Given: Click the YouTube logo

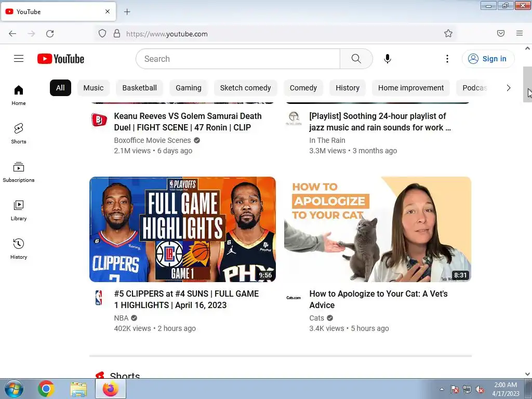Looking at the screenshot, I should point(61,59).
